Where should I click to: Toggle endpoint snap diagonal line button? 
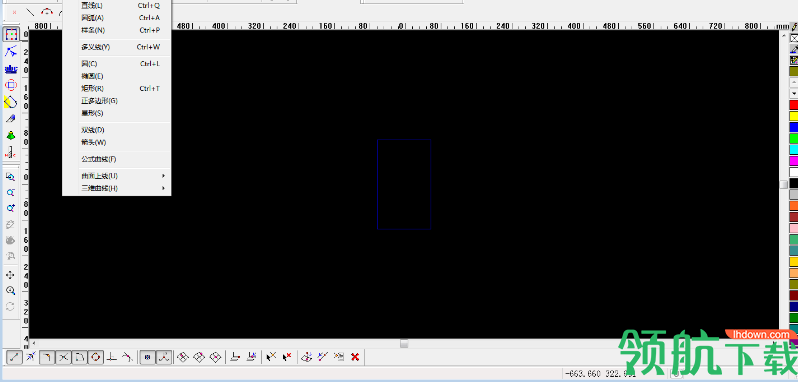click(14, 357)
